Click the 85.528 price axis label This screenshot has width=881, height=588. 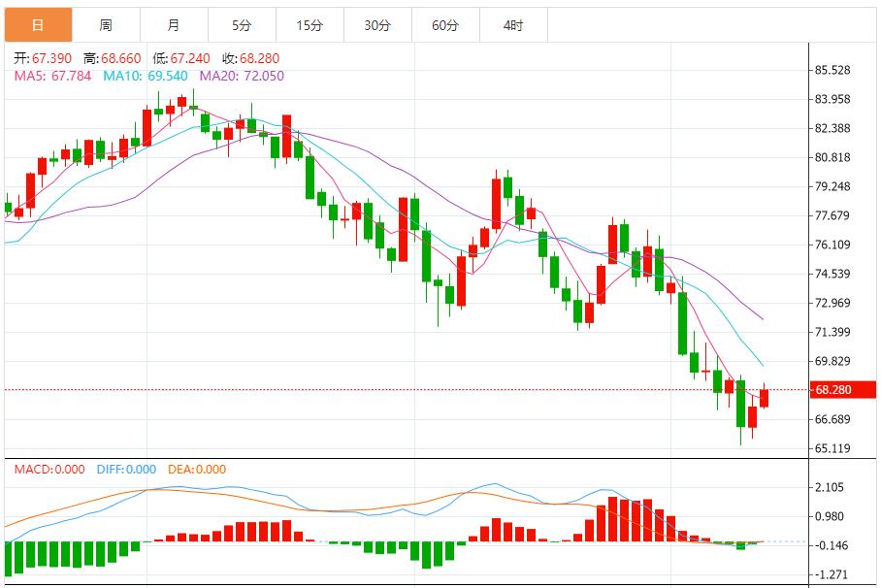pos(832,71)
